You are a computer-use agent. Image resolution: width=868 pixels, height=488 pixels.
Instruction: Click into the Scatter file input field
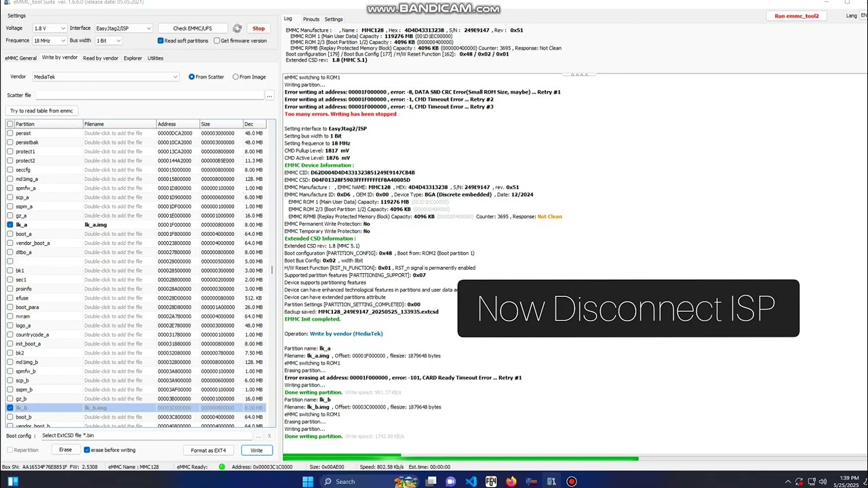tap(150, 96)
